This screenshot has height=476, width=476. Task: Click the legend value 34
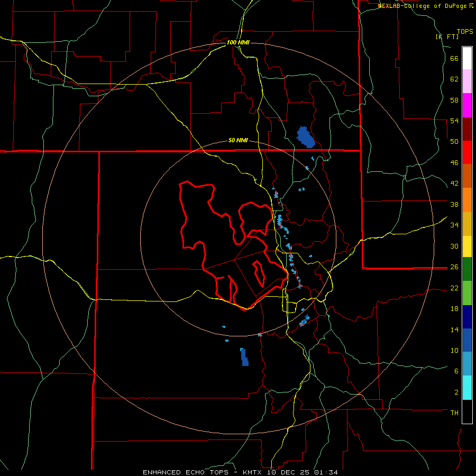point(454,225)
